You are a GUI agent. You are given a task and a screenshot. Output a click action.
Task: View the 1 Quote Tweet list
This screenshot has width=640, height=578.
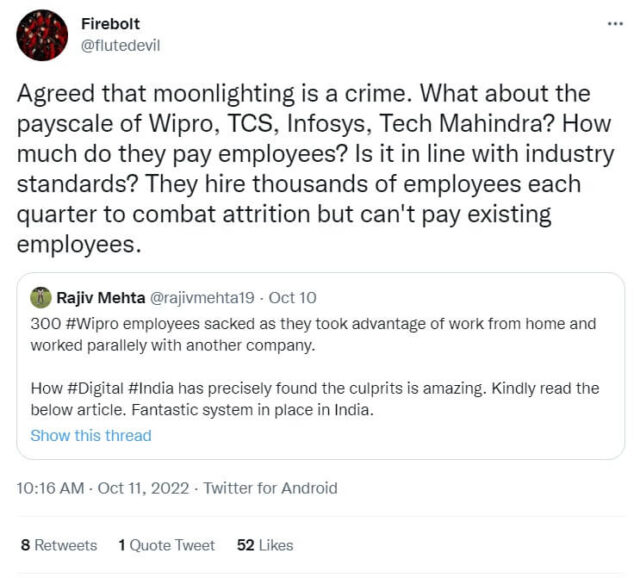pyautogui.click(x=166, y=545)
